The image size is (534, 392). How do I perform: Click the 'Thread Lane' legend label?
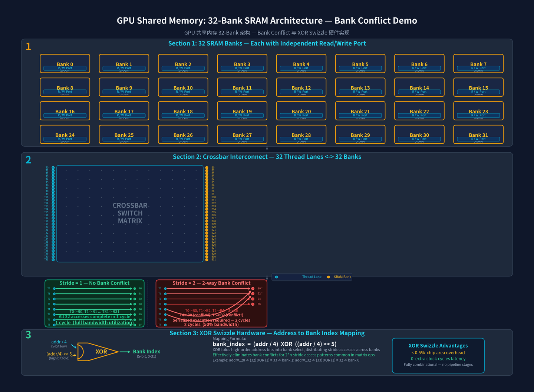pyautogui.click(x=312, y=277)
